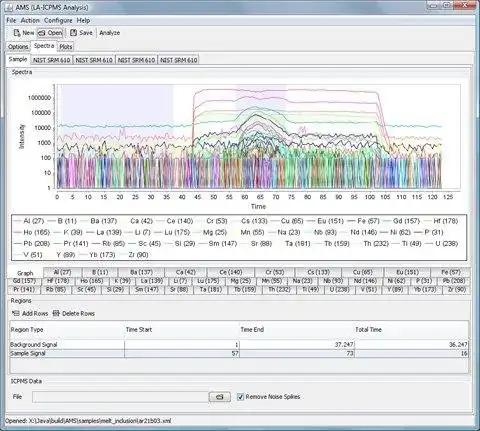The image size is (480, 431).
Task: Click Sample Signal Time Start 57 cell
Action: 182,353
